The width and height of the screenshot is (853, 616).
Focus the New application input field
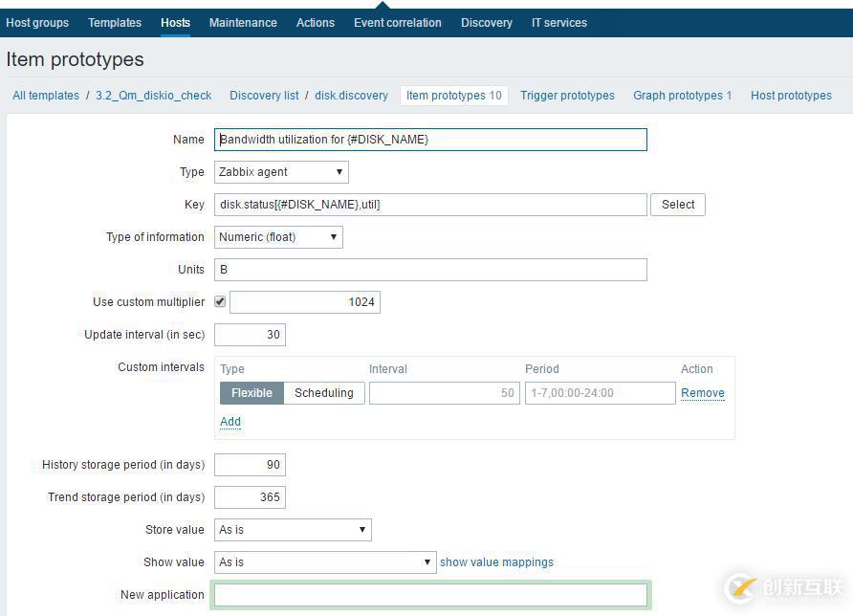click(x=430, y=595)
